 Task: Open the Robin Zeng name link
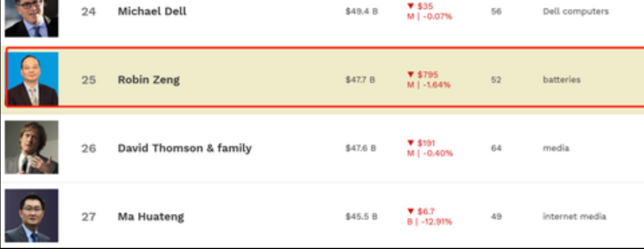[148, 80]
